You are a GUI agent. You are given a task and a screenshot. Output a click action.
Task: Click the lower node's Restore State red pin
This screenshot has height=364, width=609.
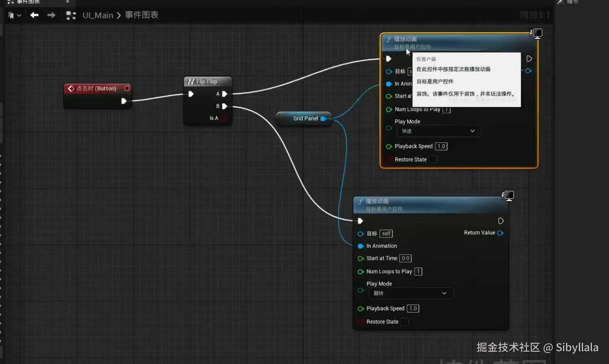[x=361, y=322]
